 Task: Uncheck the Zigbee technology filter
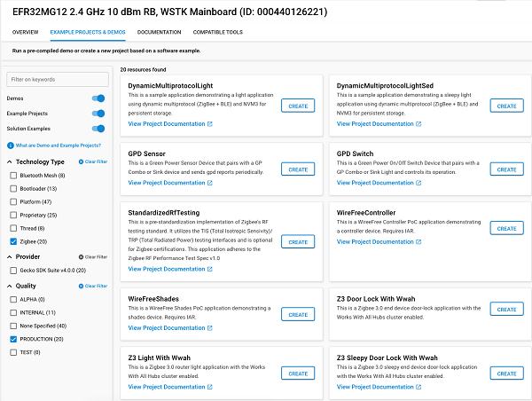coord(13,240)
